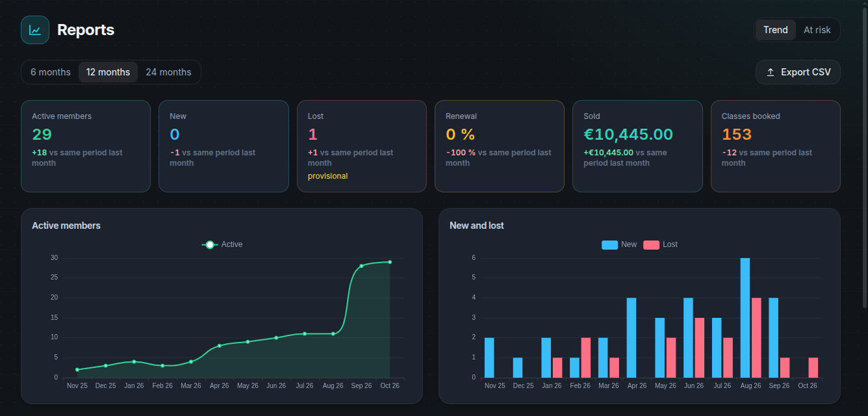
Task: Select the 12 months range
Action: click(108, 72)
